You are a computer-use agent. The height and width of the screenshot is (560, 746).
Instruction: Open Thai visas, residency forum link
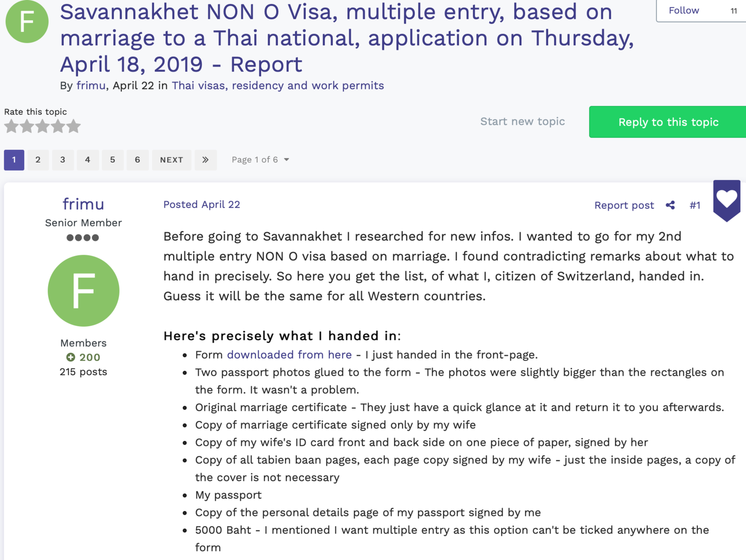point(278,86)
